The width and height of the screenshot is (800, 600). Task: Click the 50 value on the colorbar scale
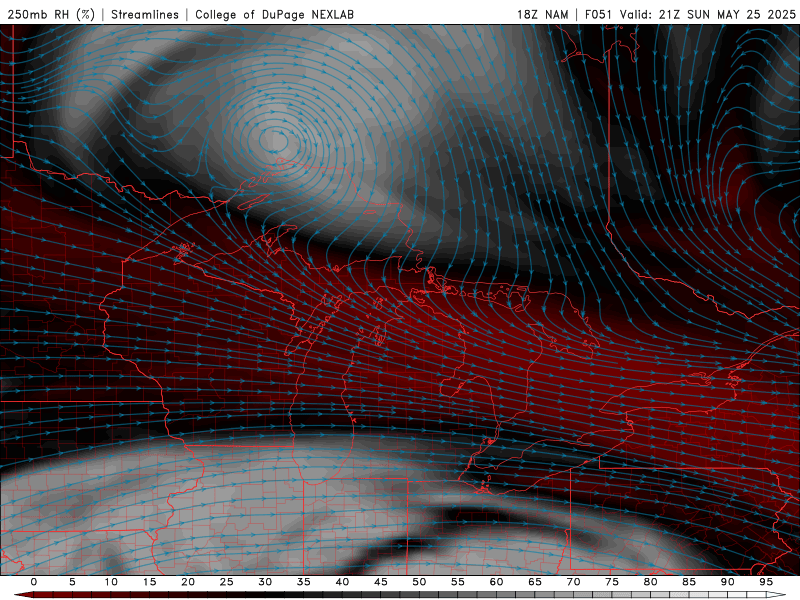(x=419, y=582)
